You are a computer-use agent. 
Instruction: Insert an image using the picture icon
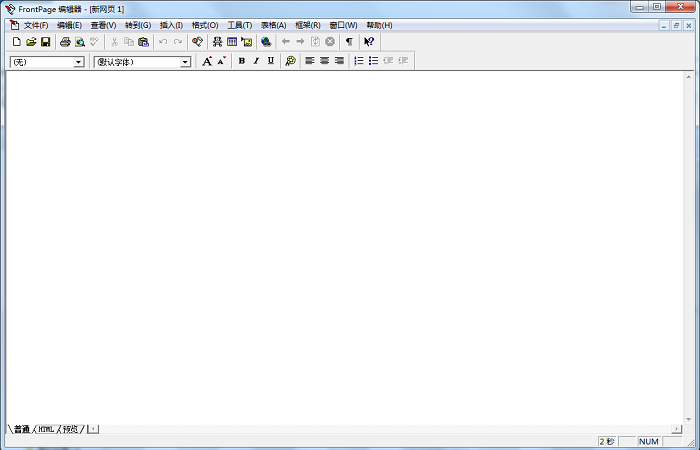[x=246, y=42]
